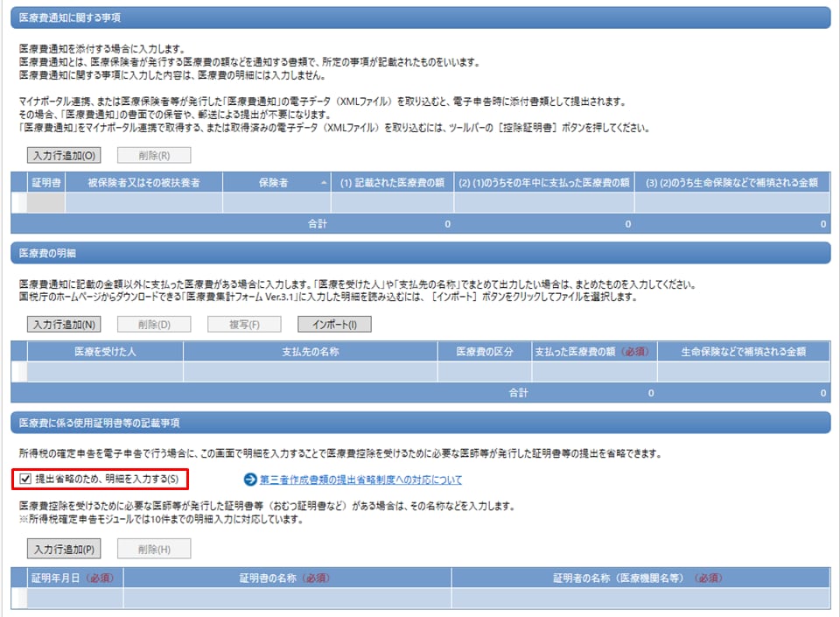Open the 第三者作成書類の提出省略制度への対応について link
The height and width of the screenshot is (617, 840).
360,480
